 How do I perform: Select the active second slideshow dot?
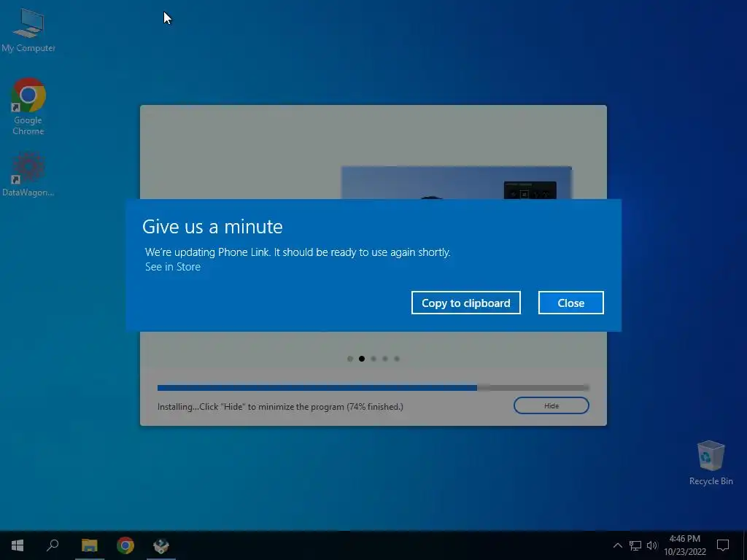click(362, 359)
